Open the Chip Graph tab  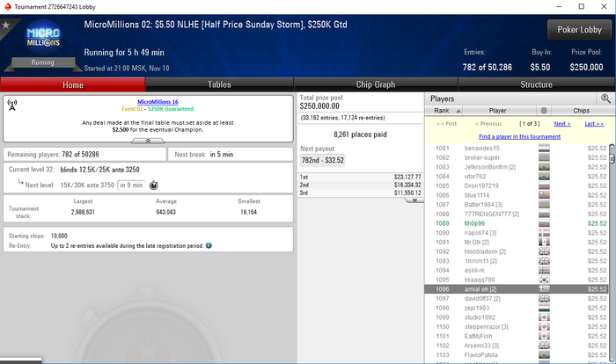(376, 84)
